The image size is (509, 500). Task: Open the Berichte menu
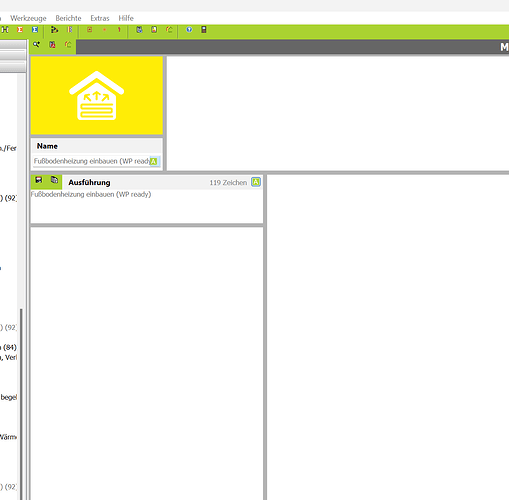pos(68,18)
